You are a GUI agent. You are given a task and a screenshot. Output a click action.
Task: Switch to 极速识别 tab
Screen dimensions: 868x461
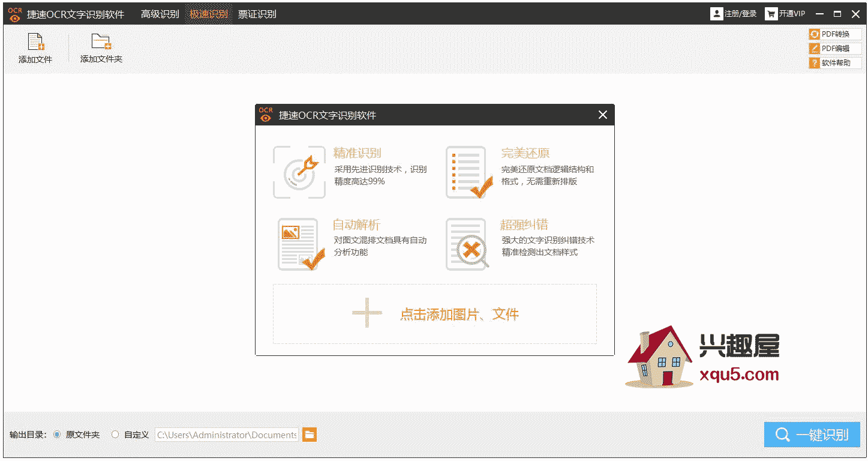click(209, 14)
